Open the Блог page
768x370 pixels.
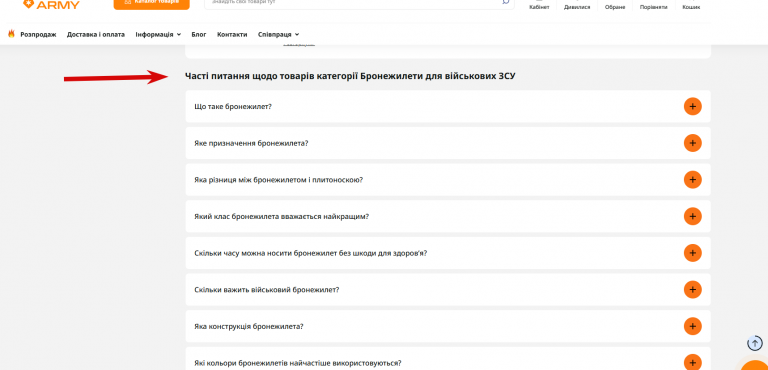[x=199, y=34]
